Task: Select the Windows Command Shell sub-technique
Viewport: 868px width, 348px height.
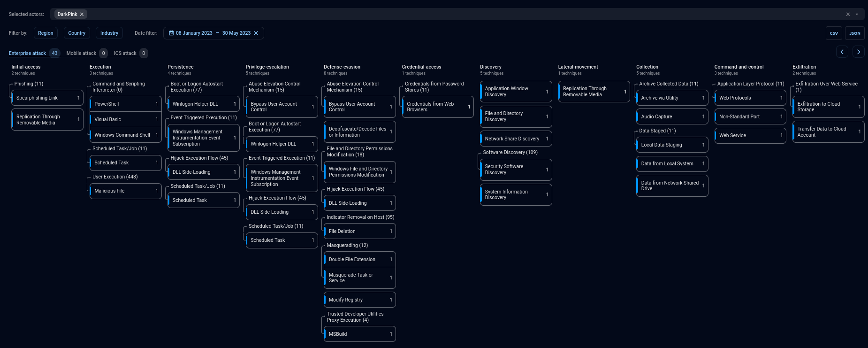Action: tap(126, 135)
